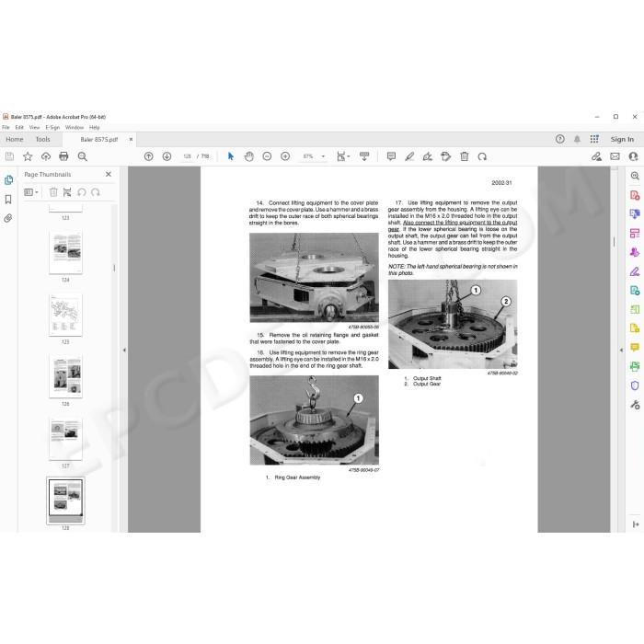Open the zoom percentage dropdown
This screenshot has width=644, height=644.
pyautogui.click(x=323, y=156)
